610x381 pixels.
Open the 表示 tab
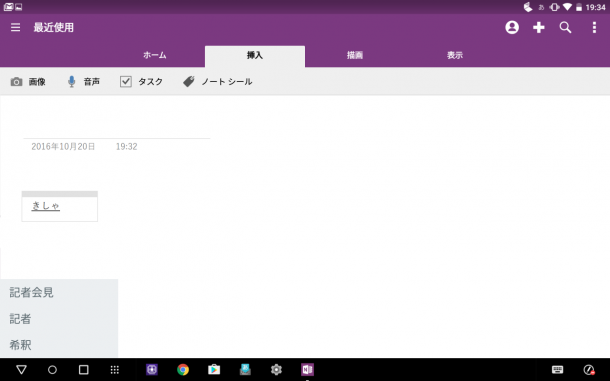click(455, 55)
